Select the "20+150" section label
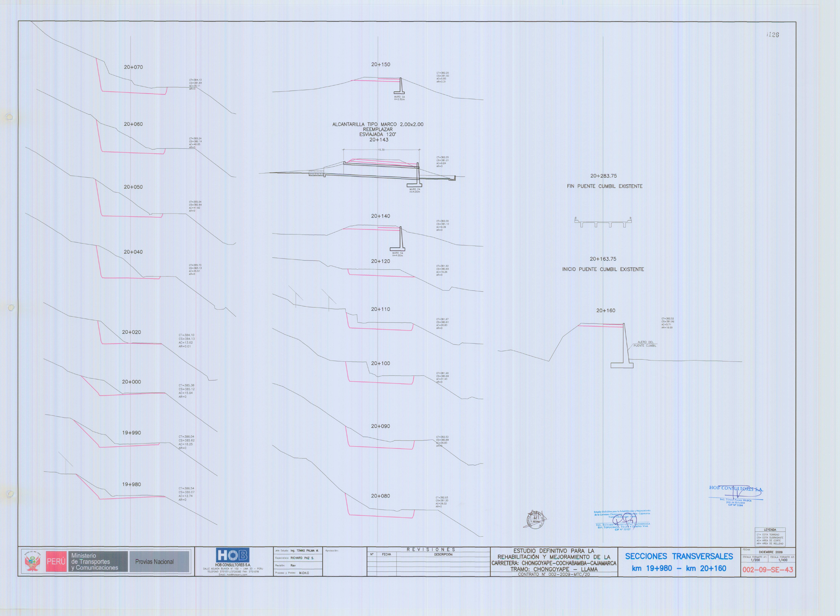 (x=381, y=64)
